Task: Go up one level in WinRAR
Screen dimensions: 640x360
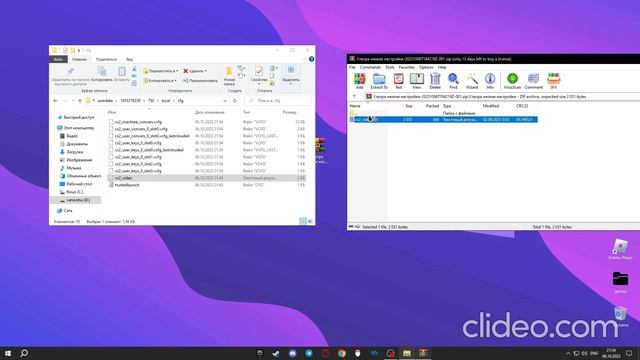Action: pos(354,97)
